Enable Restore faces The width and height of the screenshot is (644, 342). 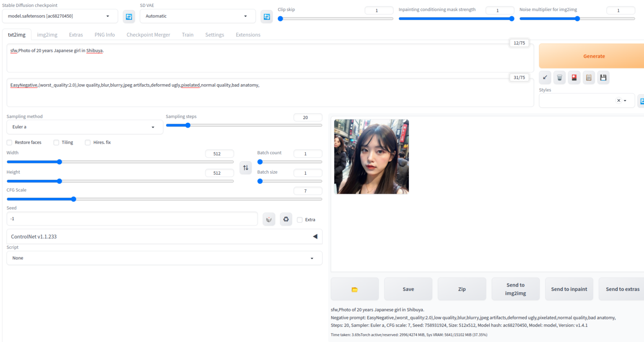coord(9,142)
